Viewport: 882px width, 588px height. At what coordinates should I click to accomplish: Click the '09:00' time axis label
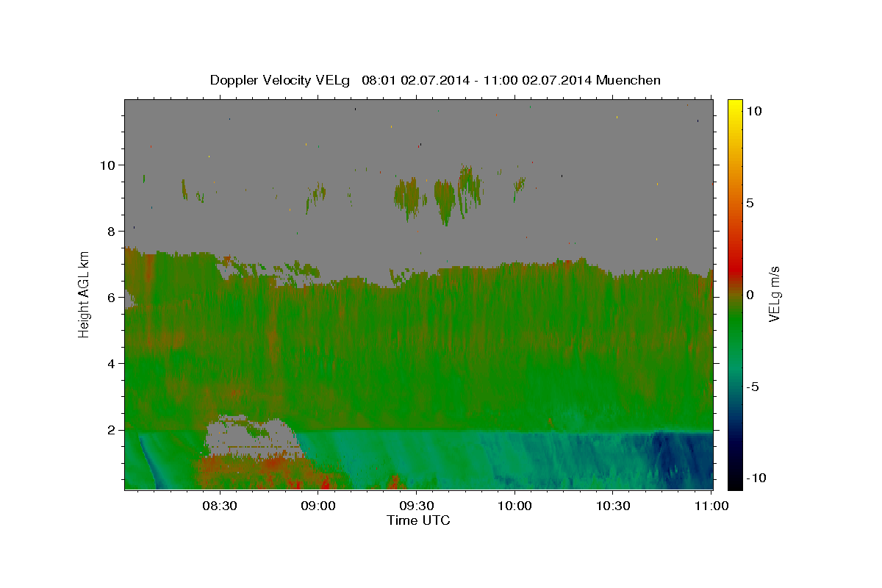coord(318,506)
